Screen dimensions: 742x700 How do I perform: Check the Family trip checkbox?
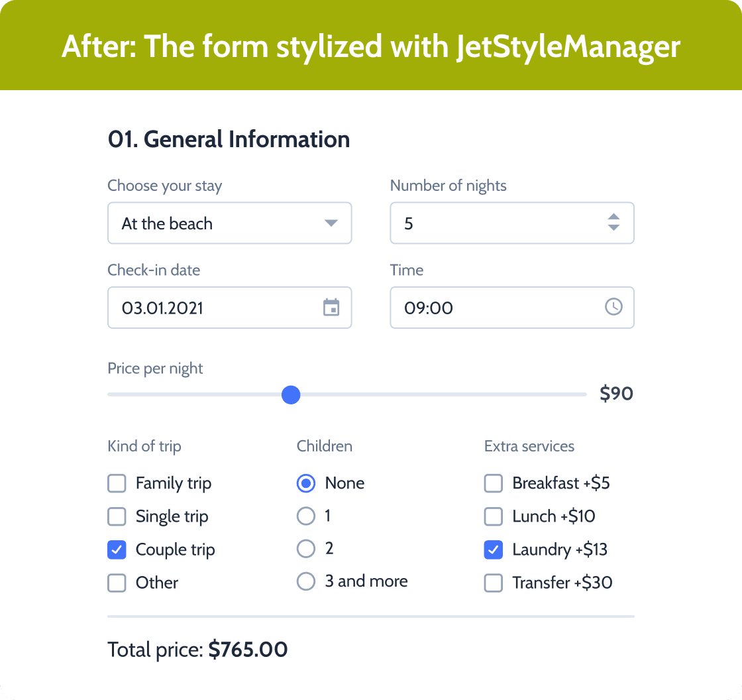click(x=117, y=483)
